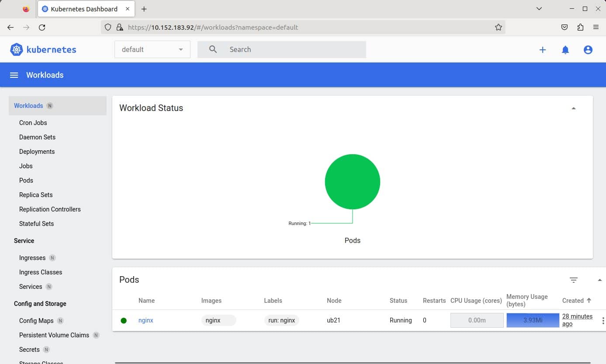Open the Firefox extensions icon
The image size is (606, 364).
pyautogui.click(x=580, y=27)
